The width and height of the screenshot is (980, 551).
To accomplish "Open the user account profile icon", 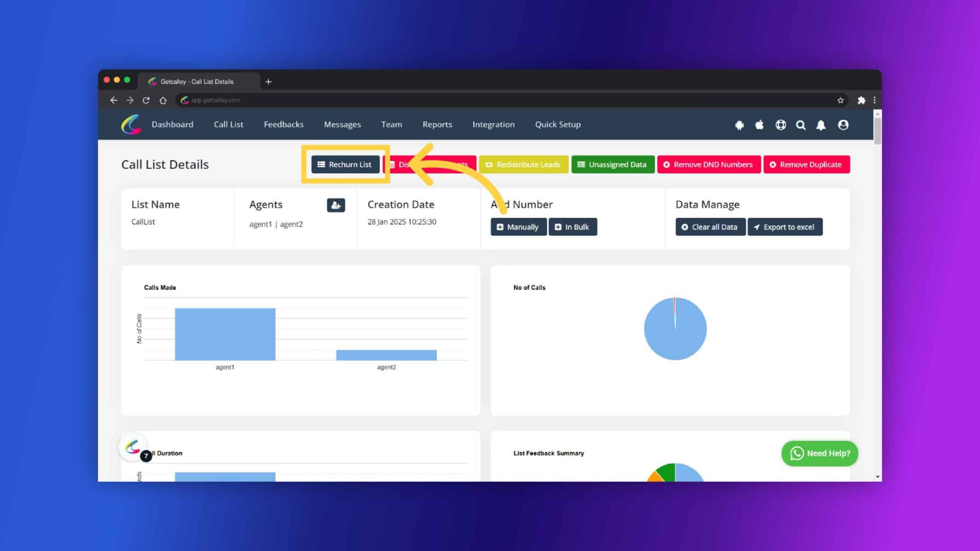I will coord(843,125).
